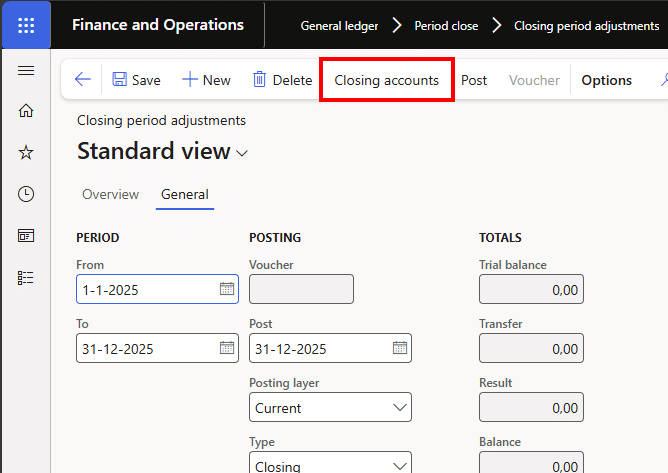Go to Home in sidebar
Viewport: 668px width, 473px height.
pos(26,111)
